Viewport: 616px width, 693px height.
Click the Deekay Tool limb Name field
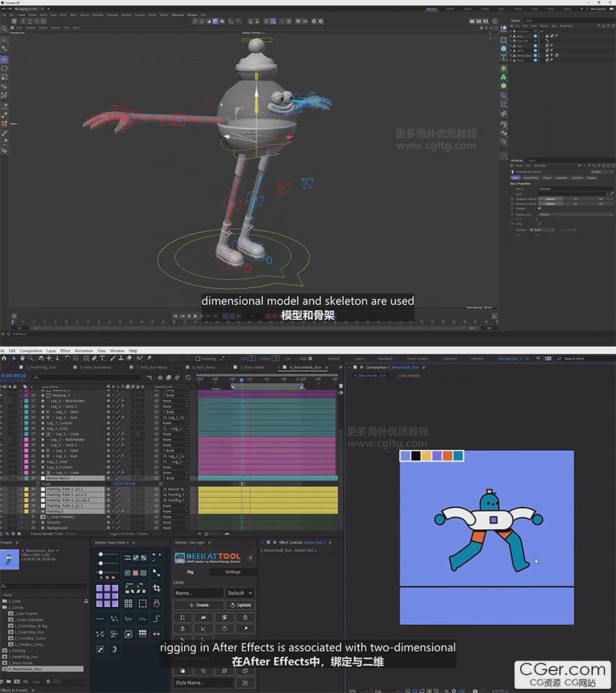tap(198, 593)
